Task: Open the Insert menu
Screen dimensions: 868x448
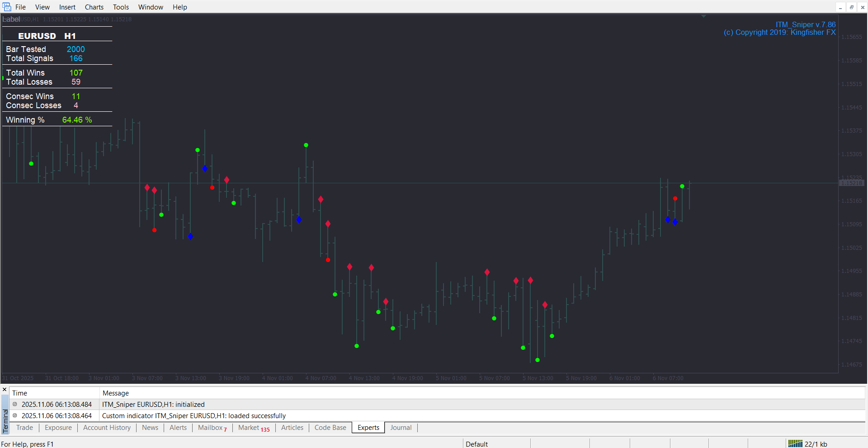Action: pos(67,7)
